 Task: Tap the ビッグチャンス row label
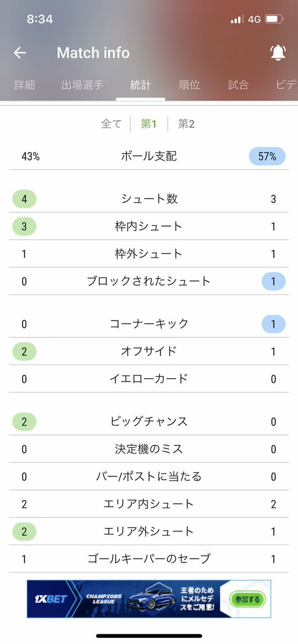click(x=148, y=422)
